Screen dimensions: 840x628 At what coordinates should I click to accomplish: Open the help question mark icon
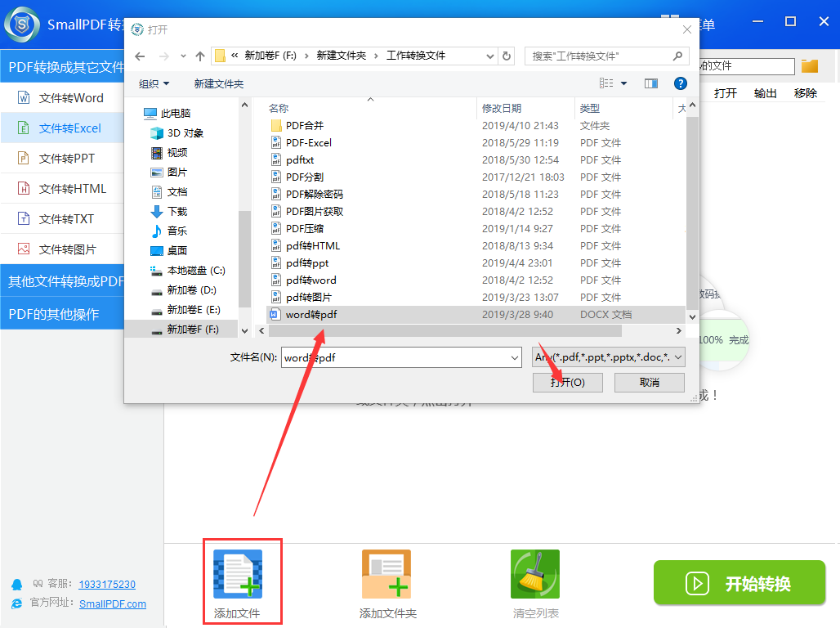680,83
